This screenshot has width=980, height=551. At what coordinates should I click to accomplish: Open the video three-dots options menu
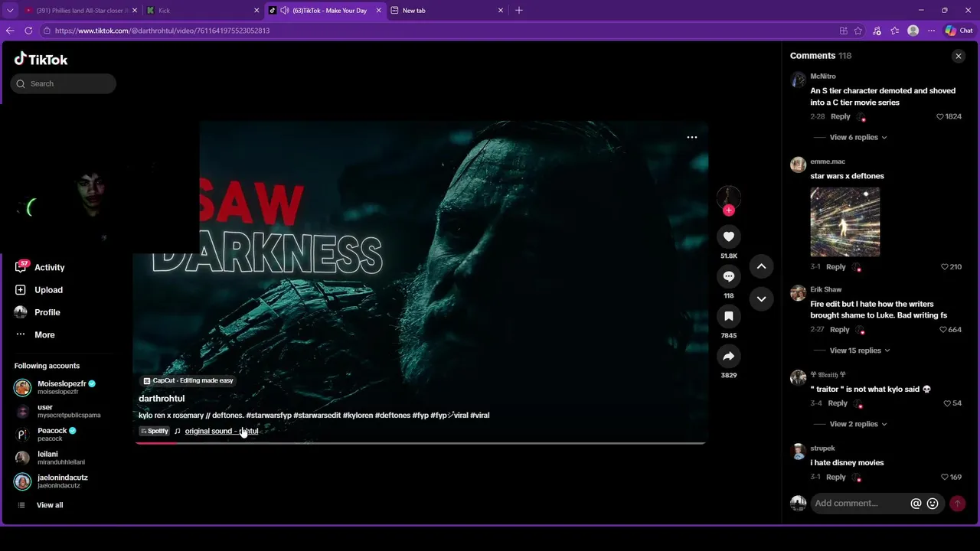[x=692, y=137]
